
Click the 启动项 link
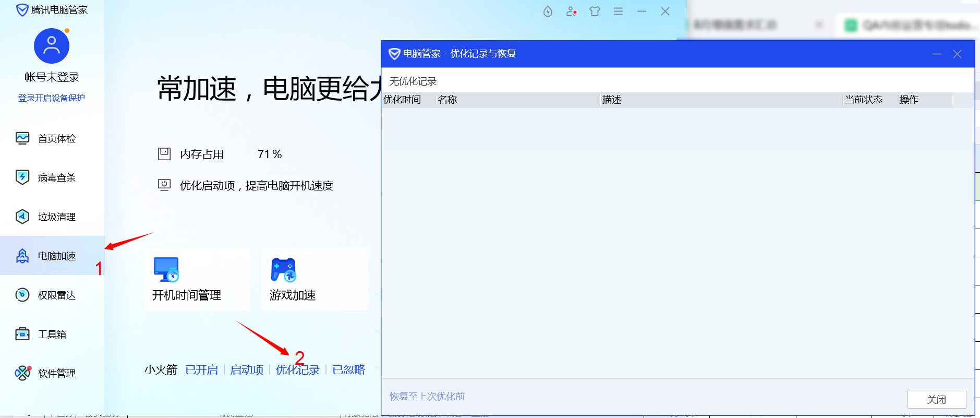(247, 370)
